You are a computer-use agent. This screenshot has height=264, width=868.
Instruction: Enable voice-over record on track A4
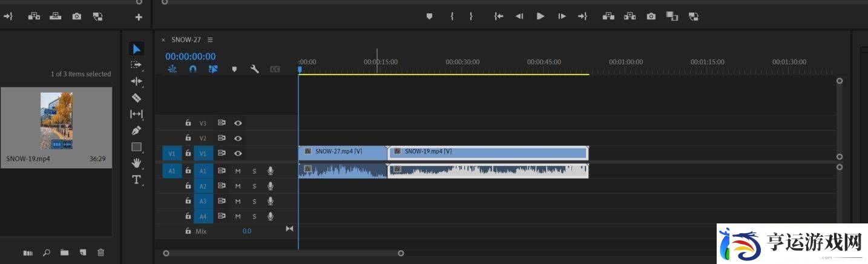click(271, 216)
